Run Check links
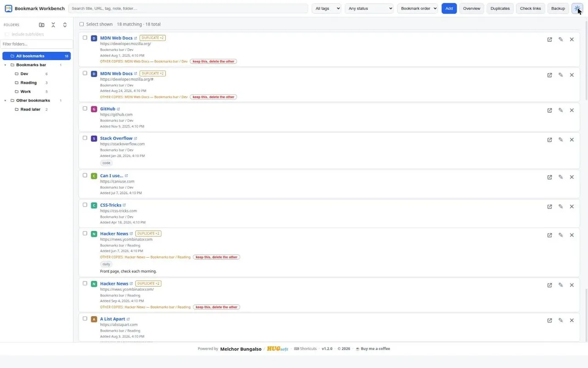Viewport: 588px width, 368px height. point(530,8)
